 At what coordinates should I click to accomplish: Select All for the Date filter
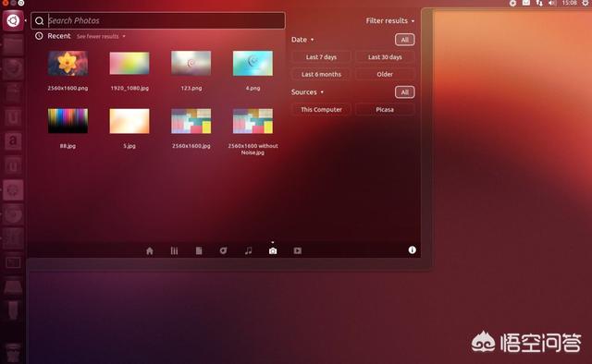click(x=405, y=40)
